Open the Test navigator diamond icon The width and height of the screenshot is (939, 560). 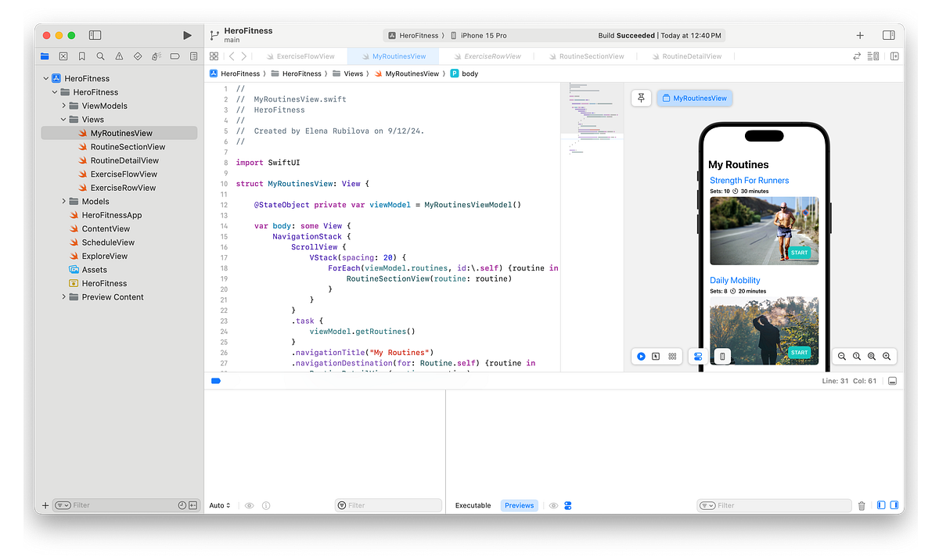[138, 56]
